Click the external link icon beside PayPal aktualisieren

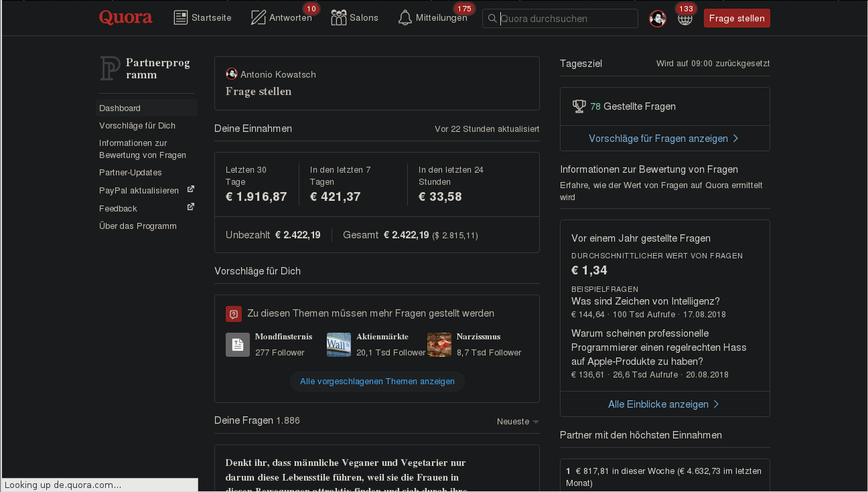(191, 189)
